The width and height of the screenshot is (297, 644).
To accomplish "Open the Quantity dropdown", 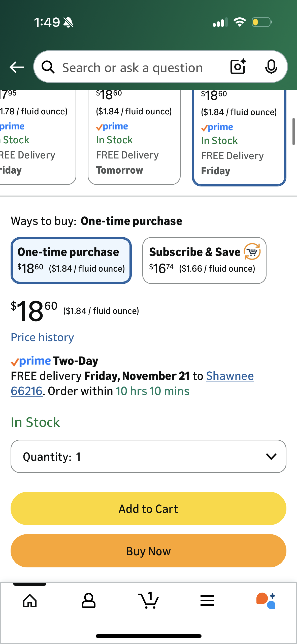I will pos(148,456).
